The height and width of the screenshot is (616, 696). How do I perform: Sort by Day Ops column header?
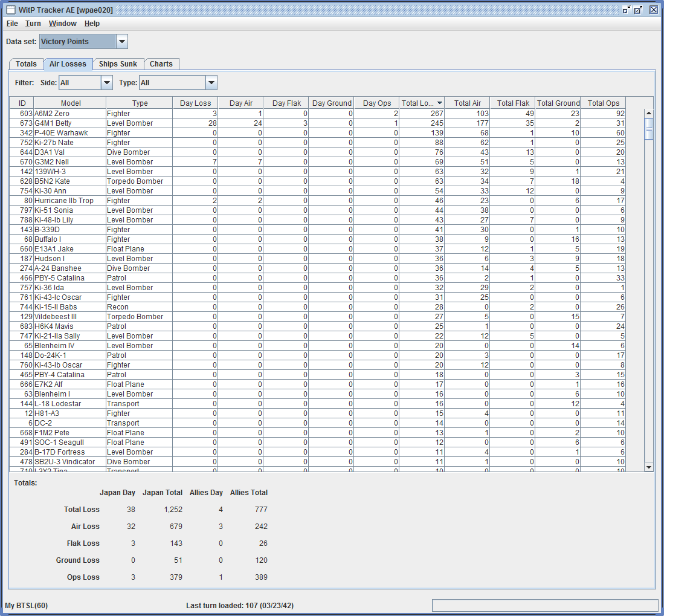377,103
